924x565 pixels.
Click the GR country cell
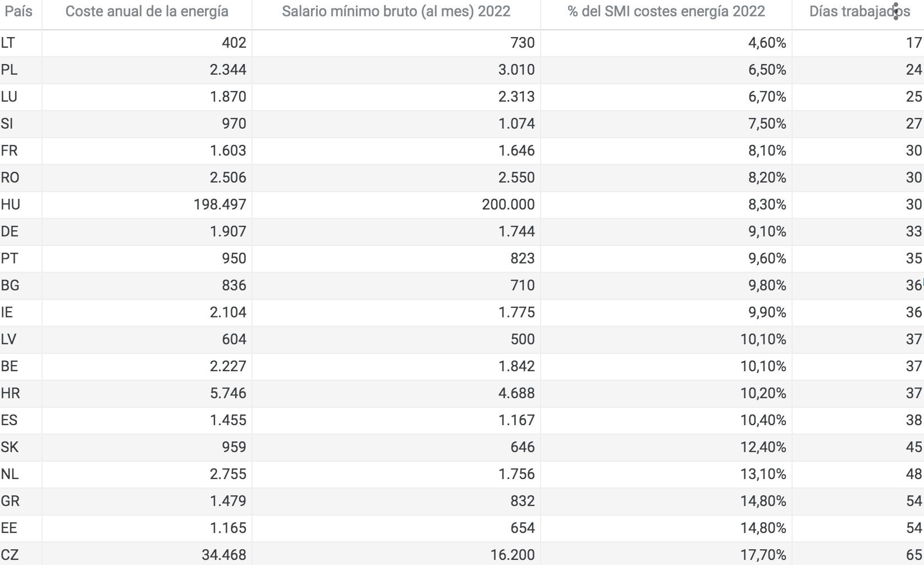[10, 501]
